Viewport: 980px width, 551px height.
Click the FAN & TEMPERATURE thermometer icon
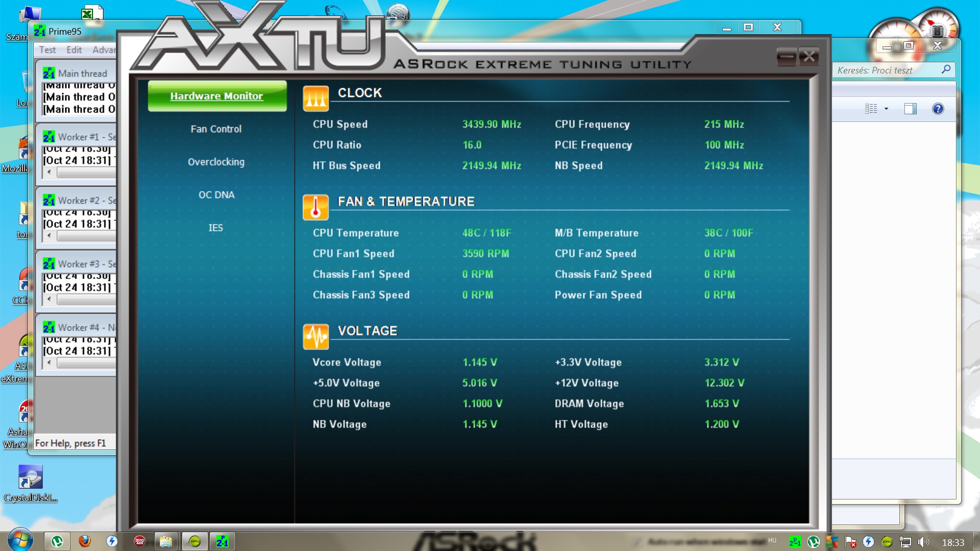tap(315, 208)
